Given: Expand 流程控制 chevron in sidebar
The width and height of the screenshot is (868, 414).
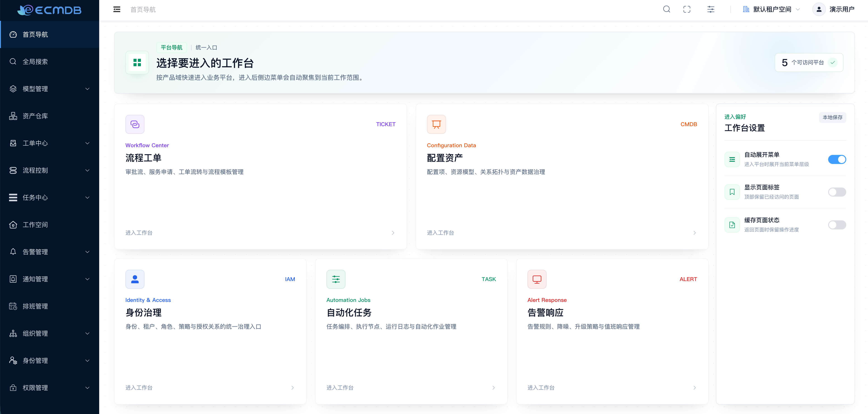Looking at the screenshot, I should (x=87, y=171).
